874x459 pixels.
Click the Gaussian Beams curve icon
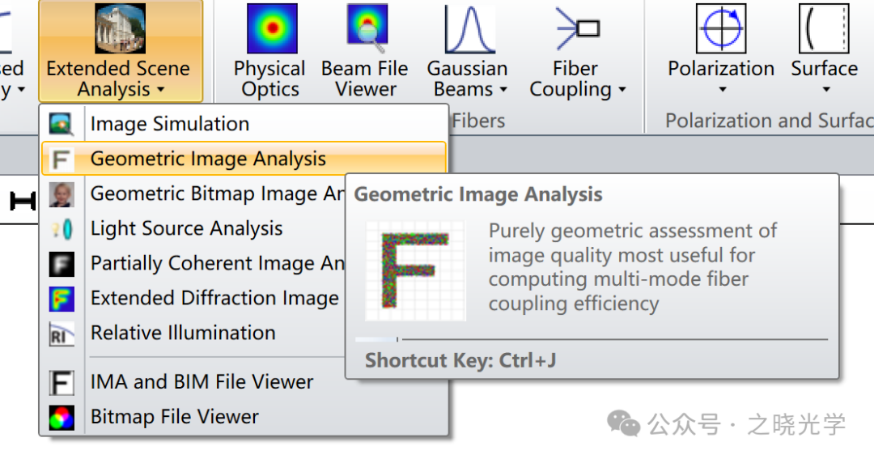(x=468, y=28)
